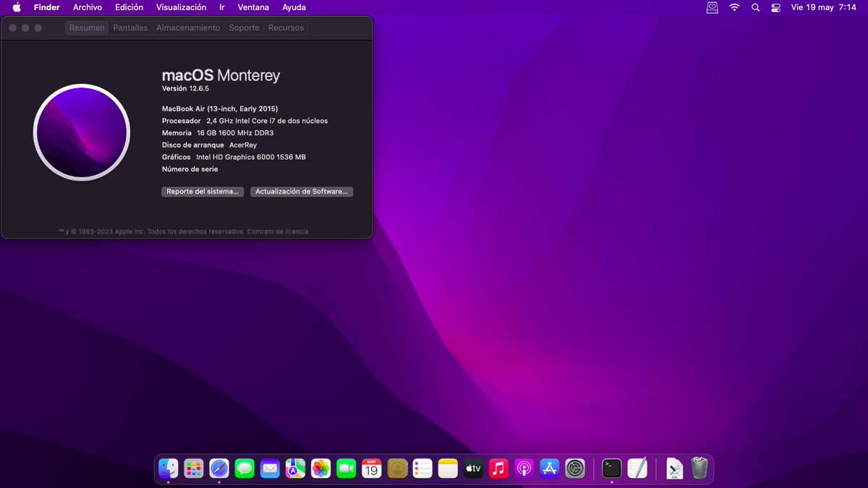This screenshot has width=868, height=488.
Task: Launch the Photos app
Action: [320, 468]
